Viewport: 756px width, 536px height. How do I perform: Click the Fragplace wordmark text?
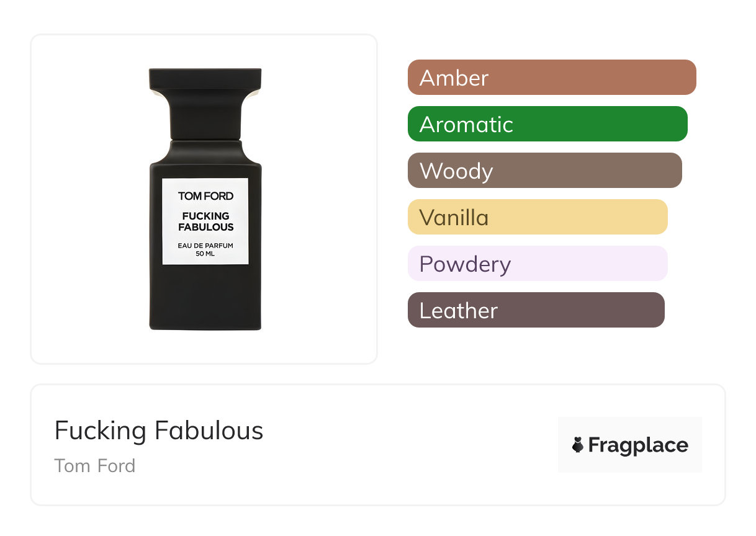point(638,445)
